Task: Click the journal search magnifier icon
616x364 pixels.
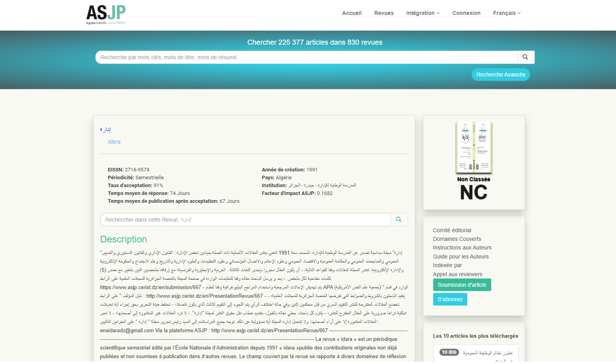Action: tap(399, 220)
